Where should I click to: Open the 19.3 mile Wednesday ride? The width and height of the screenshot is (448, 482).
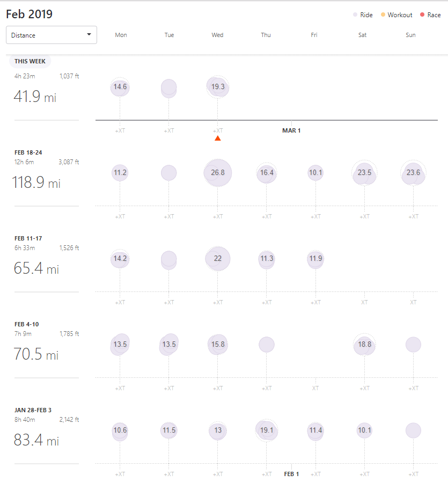click(218, 87)
